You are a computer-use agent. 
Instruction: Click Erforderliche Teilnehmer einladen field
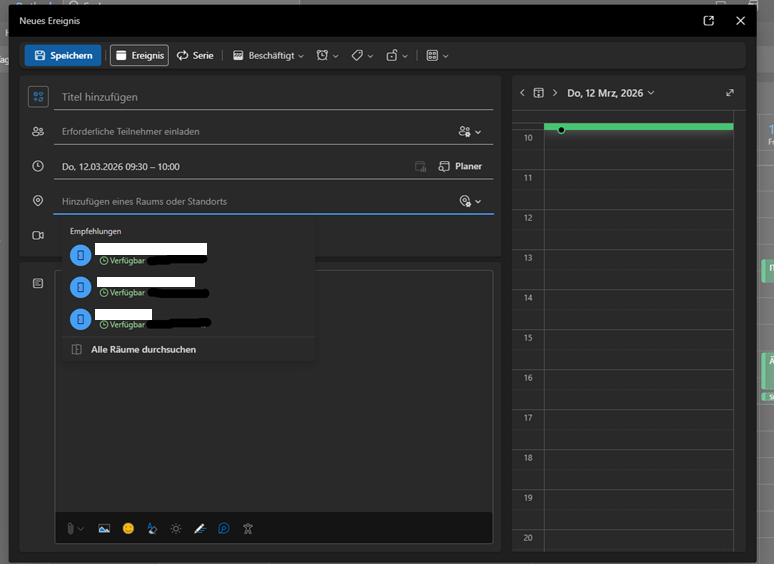pyautogui.click(x=254, y=132)
